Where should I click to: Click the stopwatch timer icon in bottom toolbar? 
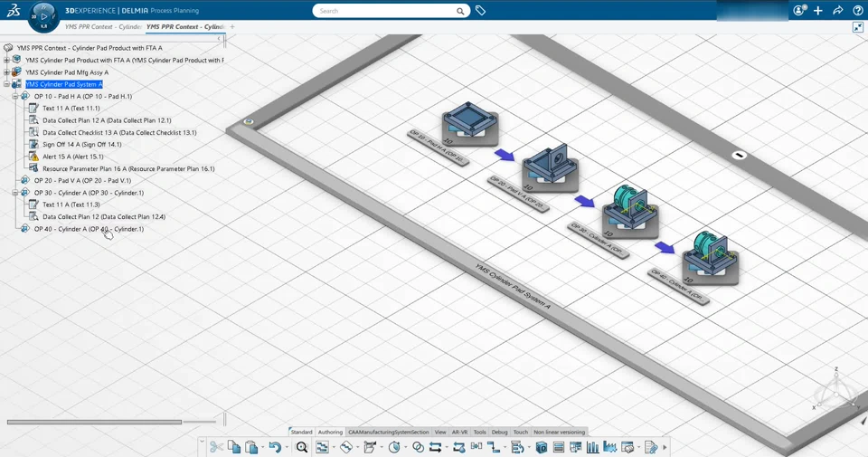coord(394,447)
